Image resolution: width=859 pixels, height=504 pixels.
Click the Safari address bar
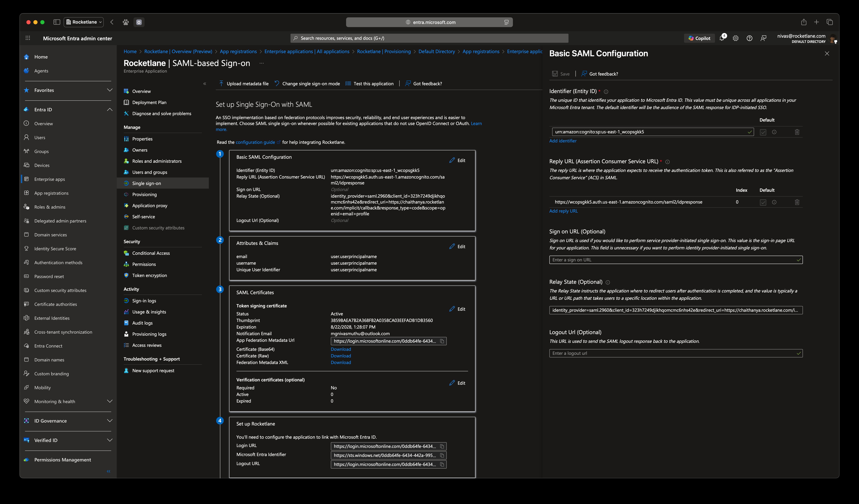tap(429, 22)
